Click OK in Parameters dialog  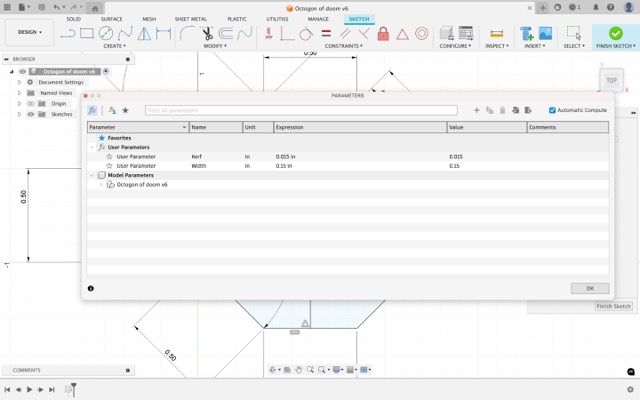click(590, 288)
